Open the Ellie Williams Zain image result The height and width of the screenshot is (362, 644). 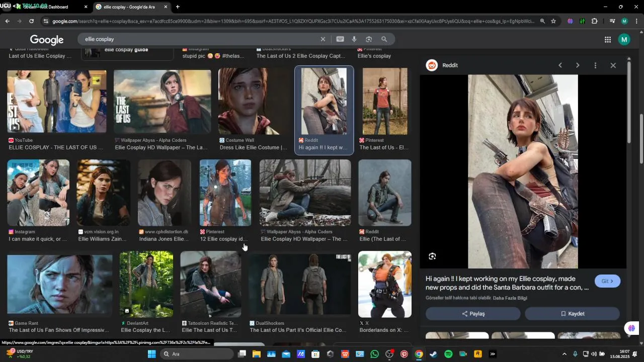click(103, 193)
